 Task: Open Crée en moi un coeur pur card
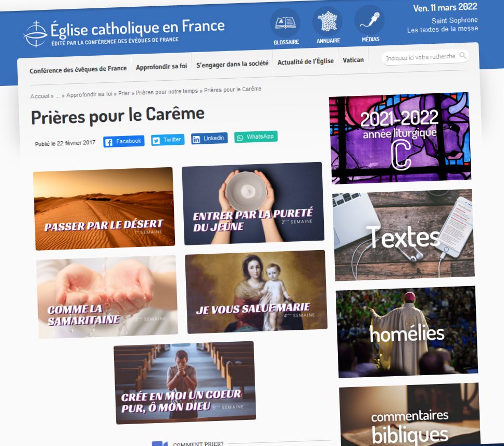tap(185, 382)
